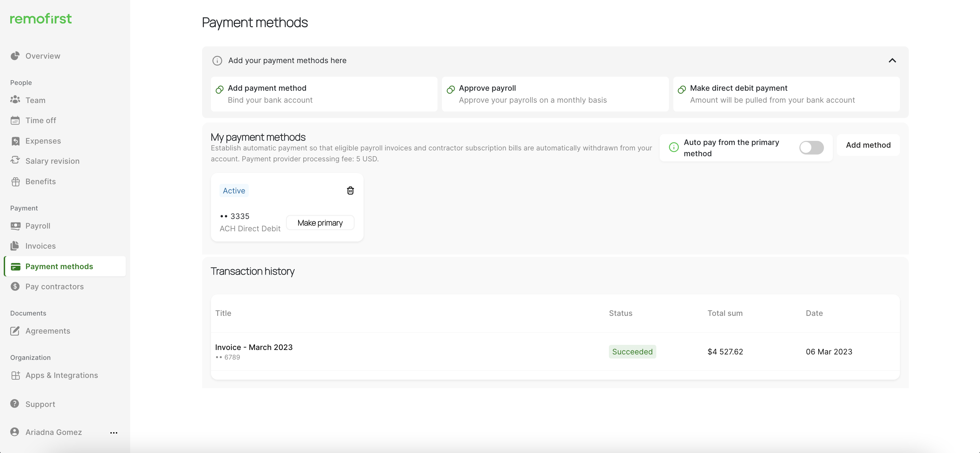Click link icon on Make direct debit card
Viewport: 980px width, 453px height.
coord(682,89)
